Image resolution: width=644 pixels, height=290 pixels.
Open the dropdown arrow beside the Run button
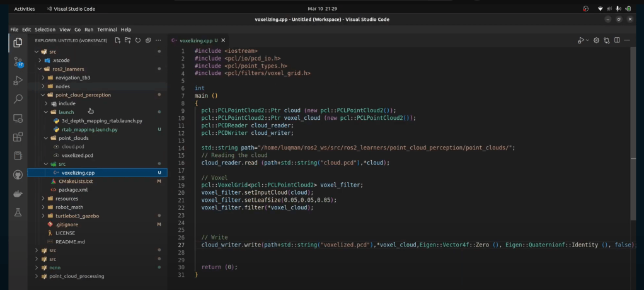point(587,40)
